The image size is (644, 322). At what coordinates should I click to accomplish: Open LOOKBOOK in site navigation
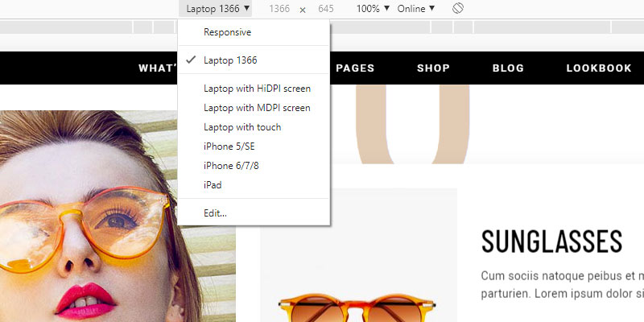(599, 68)
